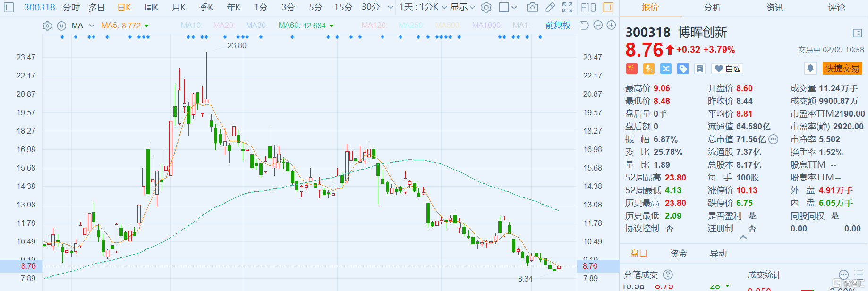Click the orange lightning bolt icon
The image size is (868, 291).
coord(649,68)
